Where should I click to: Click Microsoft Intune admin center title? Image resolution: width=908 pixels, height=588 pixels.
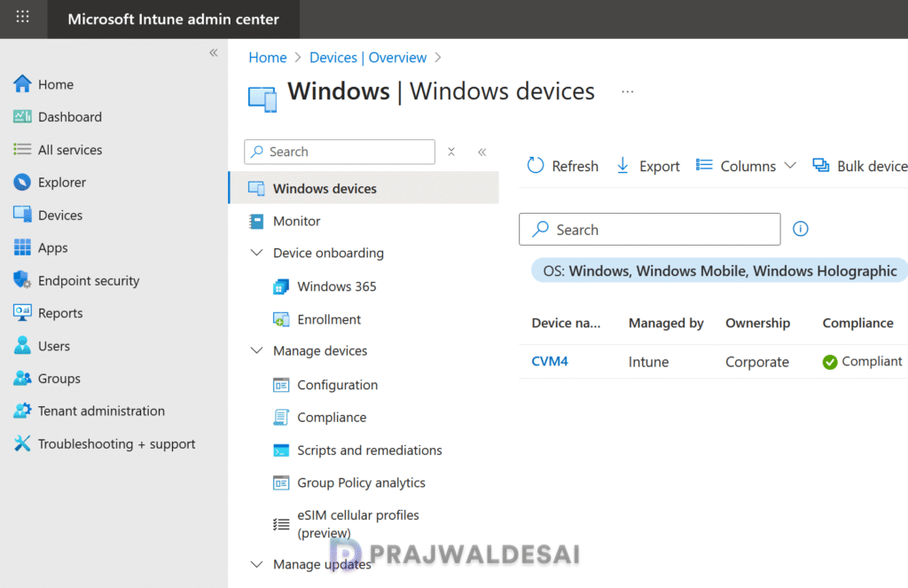coord(173,20)
